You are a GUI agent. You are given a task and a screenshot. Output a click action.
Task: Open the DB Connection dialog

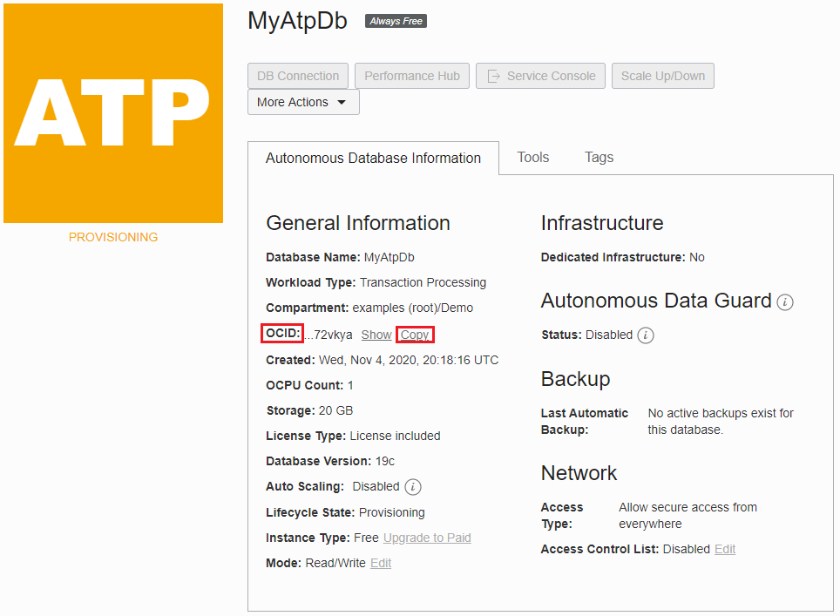(x=298, y=76)
